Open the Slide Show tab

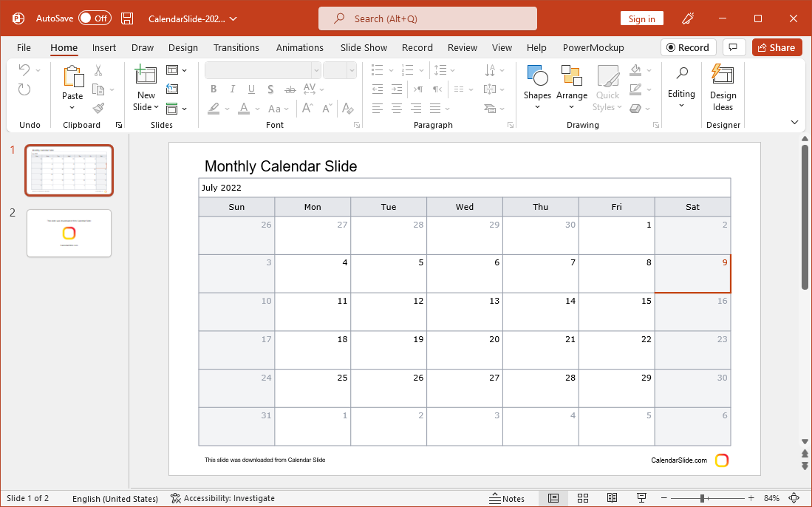(363, 47)
